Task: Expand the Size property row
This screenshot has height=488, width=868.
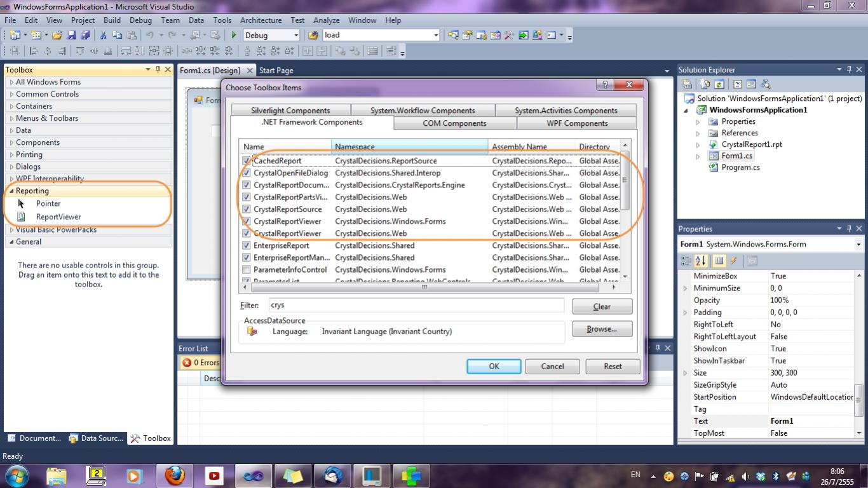Action: click(685, 373)
